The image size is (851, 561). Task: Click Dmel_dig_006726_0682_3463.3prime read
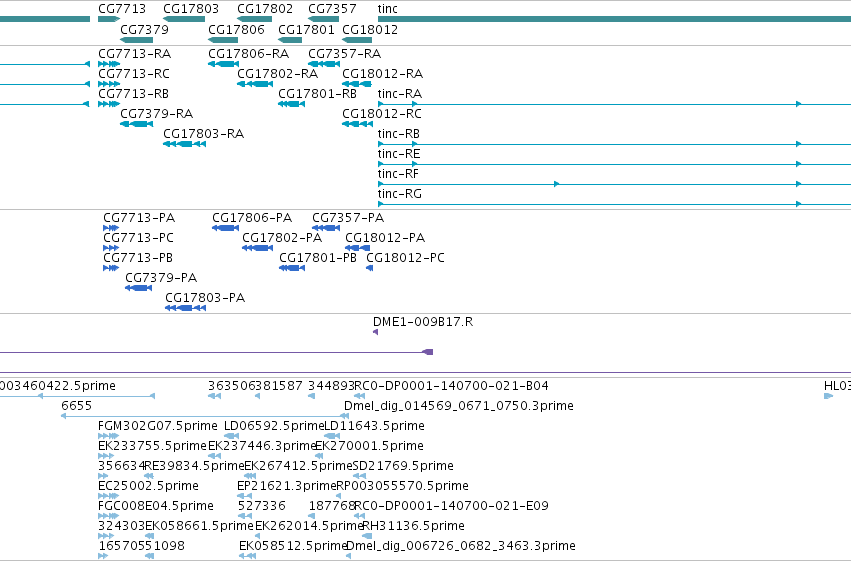pyautogui.click(x=461, y=547)
